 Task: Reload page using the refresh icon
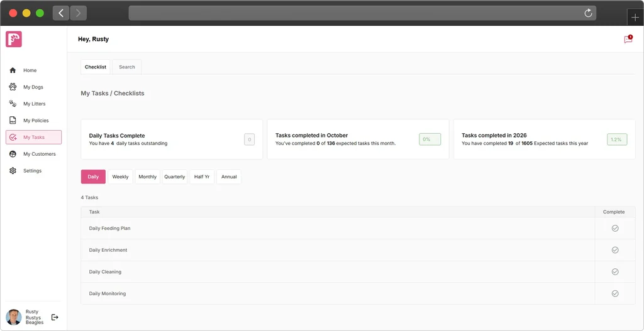pos(588,13)
